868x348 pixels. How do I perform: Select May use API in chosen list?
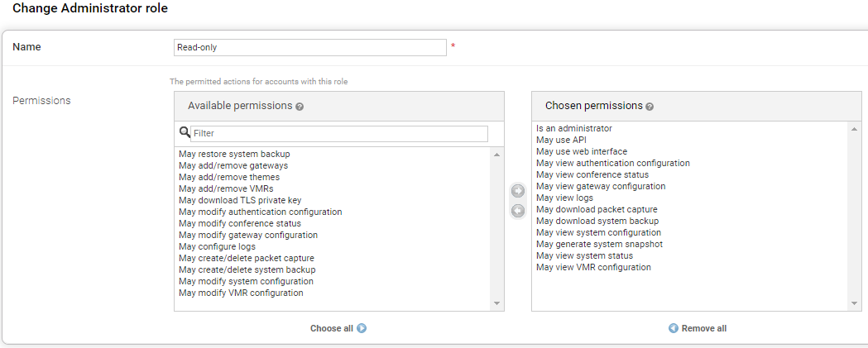[x=561, y=140]
